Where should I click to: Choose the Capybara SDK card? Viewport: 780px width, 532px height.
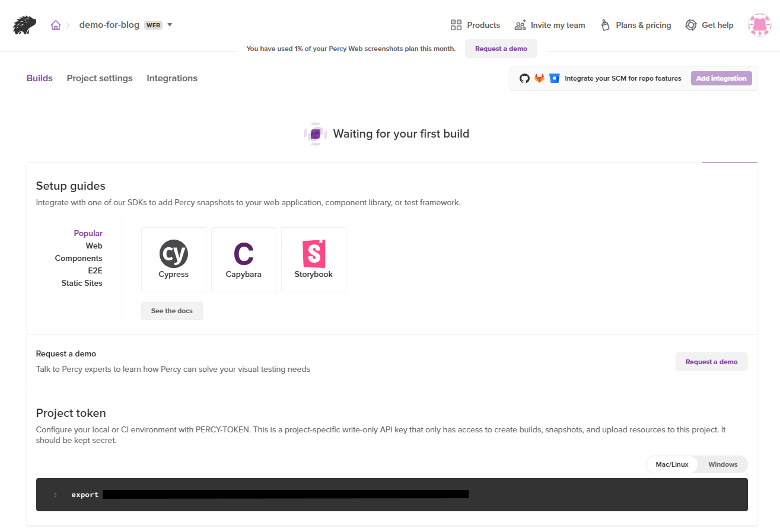(244, 260)
